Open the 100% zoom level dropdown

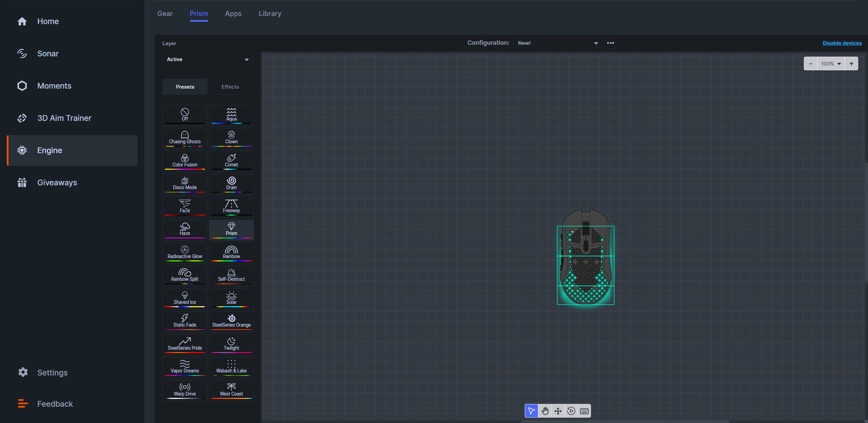831,64
